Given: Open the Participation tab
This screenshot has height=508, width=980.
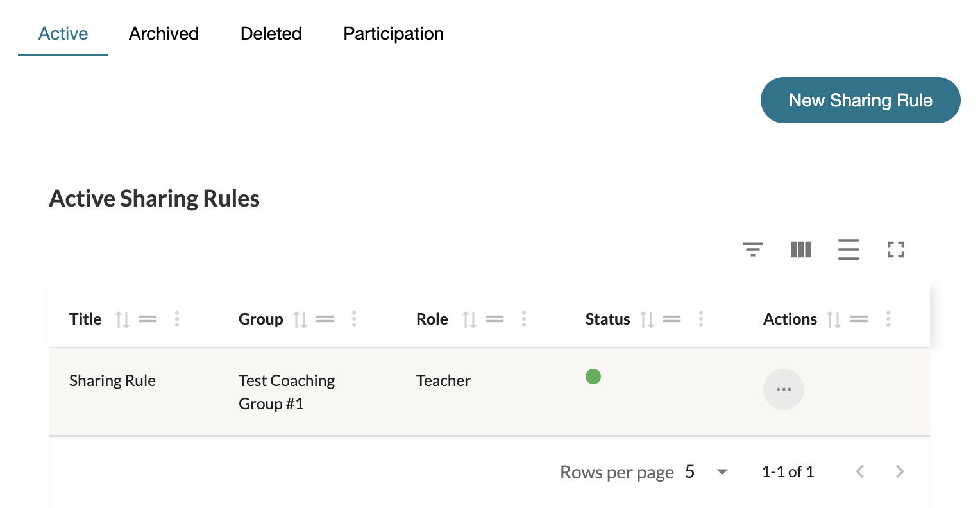Looking at the screenshot, I should coord(393,34).
